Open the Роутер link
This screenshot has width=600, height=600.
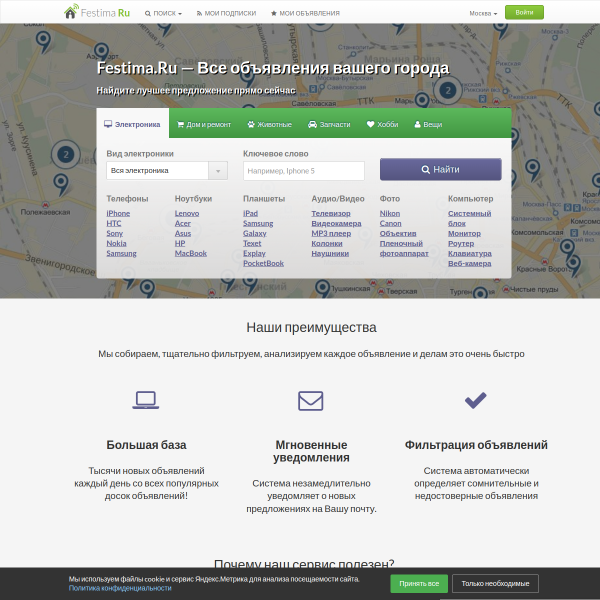click(x=461, y=243)
